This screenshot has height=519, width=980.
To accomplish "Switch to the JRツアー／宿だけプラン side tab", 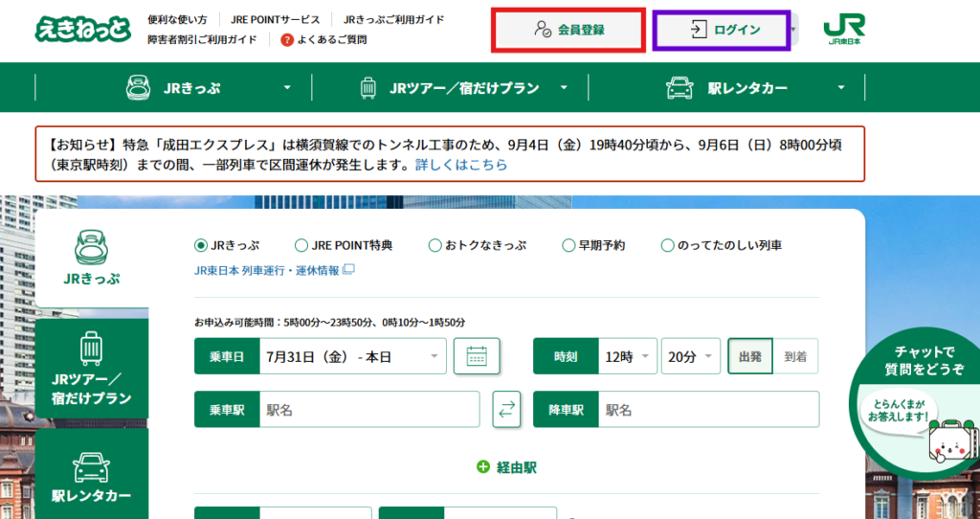I will 92,369.
